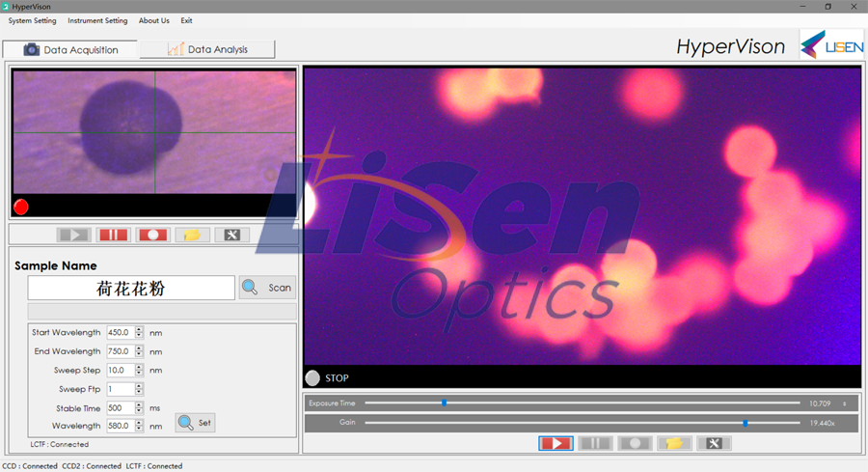
Task: Increase the Sweep Step value
Action: click(139, 368)
